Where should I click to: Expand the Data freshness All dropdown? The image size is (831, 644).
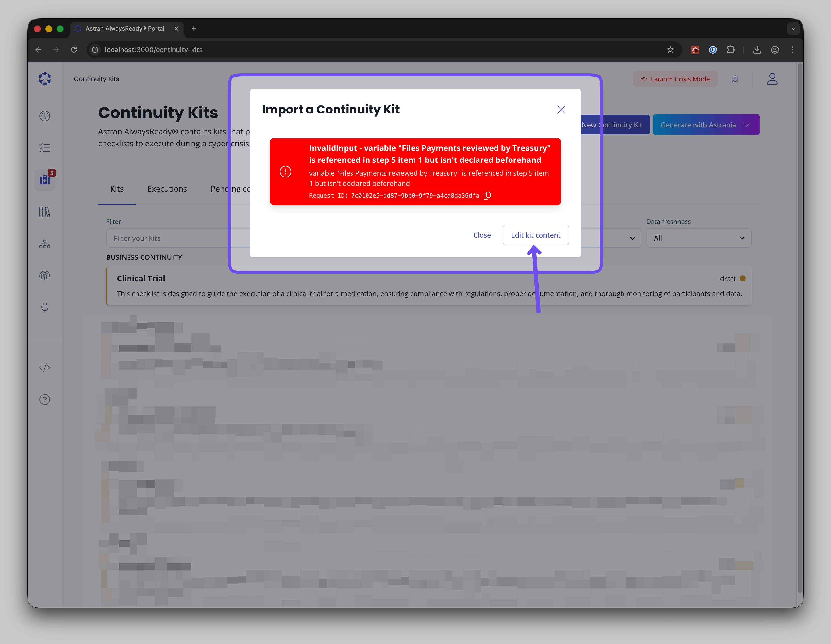699,238
